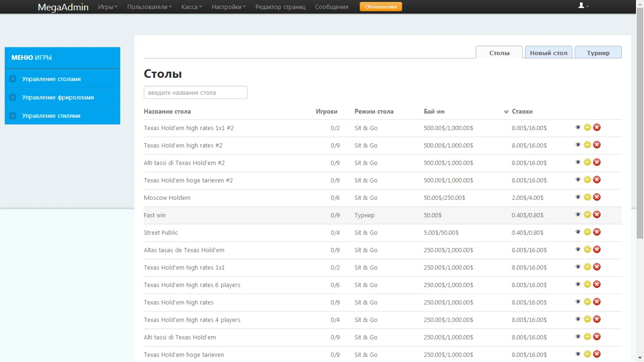Click the table name search field
Image resolution: width=644 pixels, height=362 pixels.
[x=195, y=93]
